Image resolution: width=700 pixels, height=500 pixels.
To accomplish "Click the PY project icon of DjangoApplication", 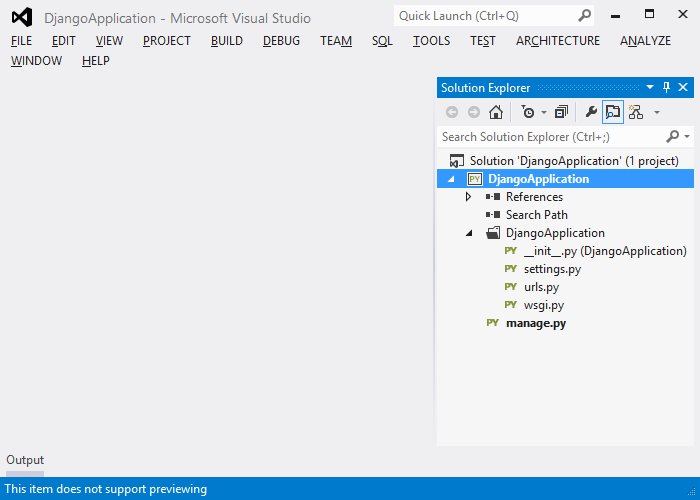I will pyautogui.click(x=475, y=179).
